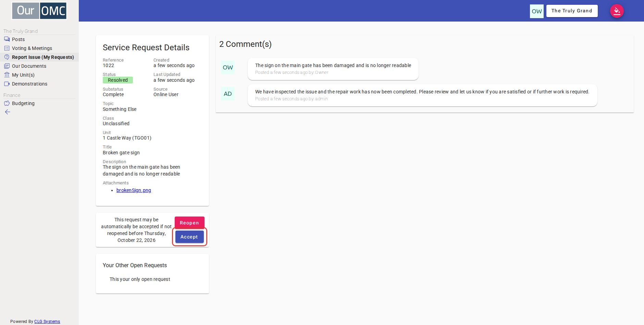Click 'Posted a few seconds ago by: Owner'

coord(292,73)
